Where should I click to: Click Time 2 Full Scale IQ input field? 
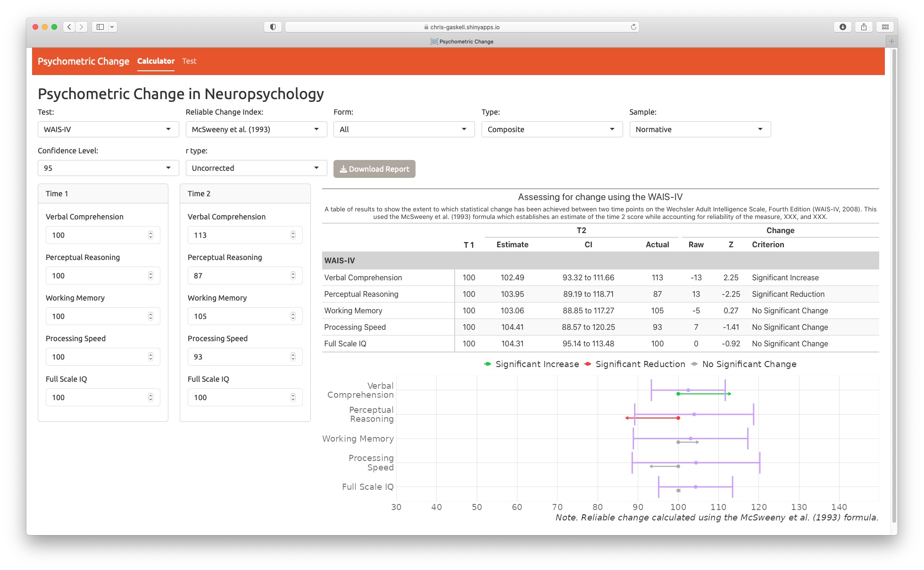tap(245, 397)
